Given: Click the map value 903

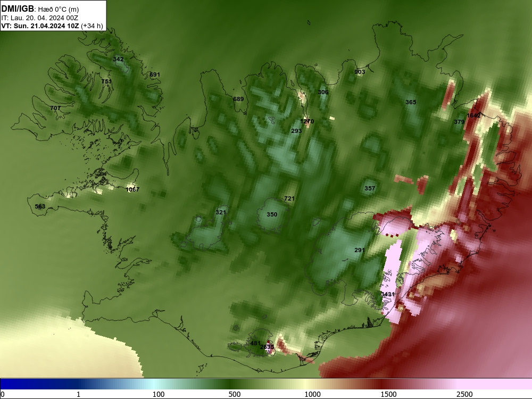Looking at the screenshot, I should 360,72.
